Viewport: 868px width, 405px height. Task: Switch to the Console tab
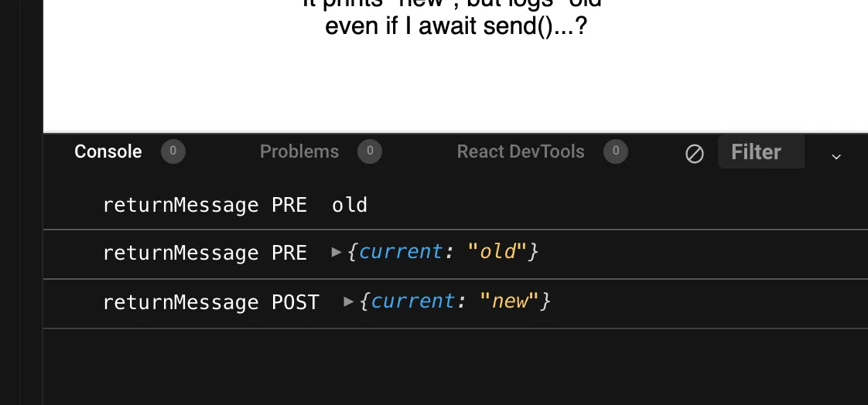tap(108, 151)
